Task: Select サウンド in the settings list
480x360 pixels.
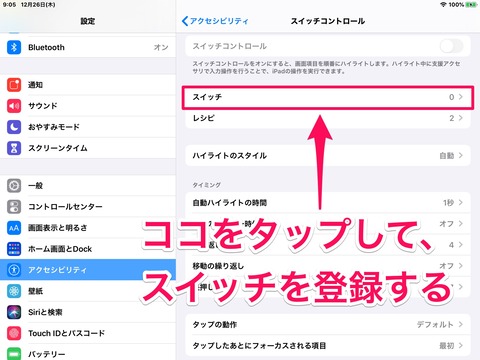Action: (x=88, y=106)
